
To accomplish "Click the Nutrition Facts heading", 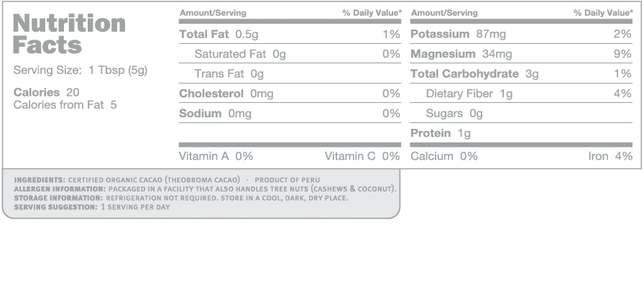I will click(69, 34).
